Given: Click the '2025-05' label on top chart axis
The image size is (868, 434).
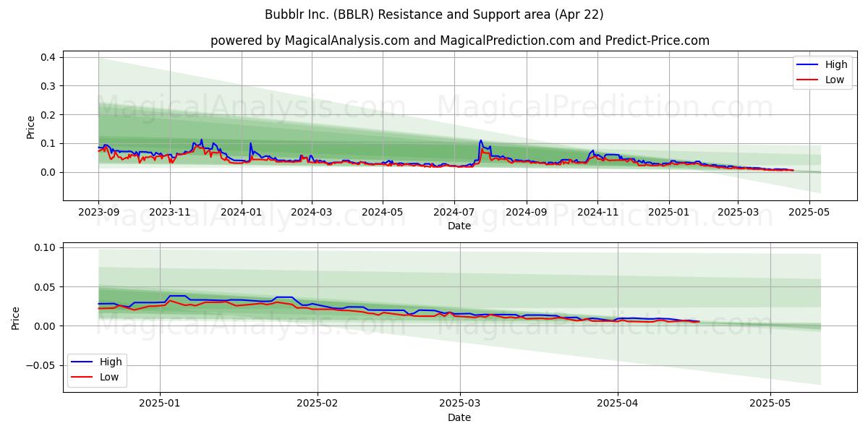Looking at the screenshot, I should (809, 213).
